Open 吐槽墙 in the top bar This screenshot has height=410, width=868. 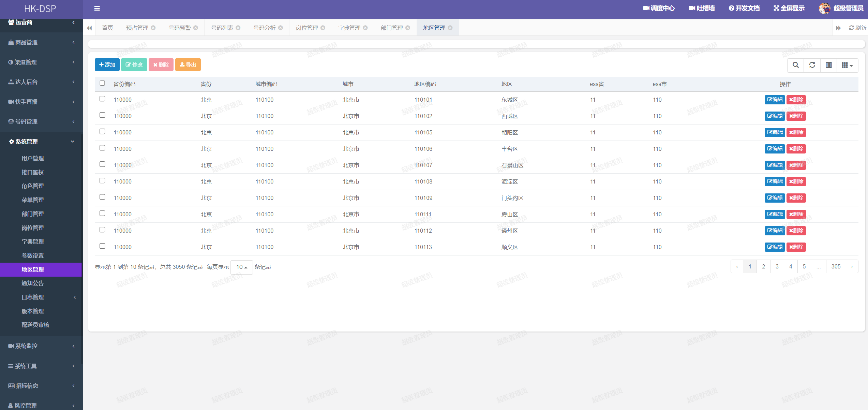click(x=702, y=9)
